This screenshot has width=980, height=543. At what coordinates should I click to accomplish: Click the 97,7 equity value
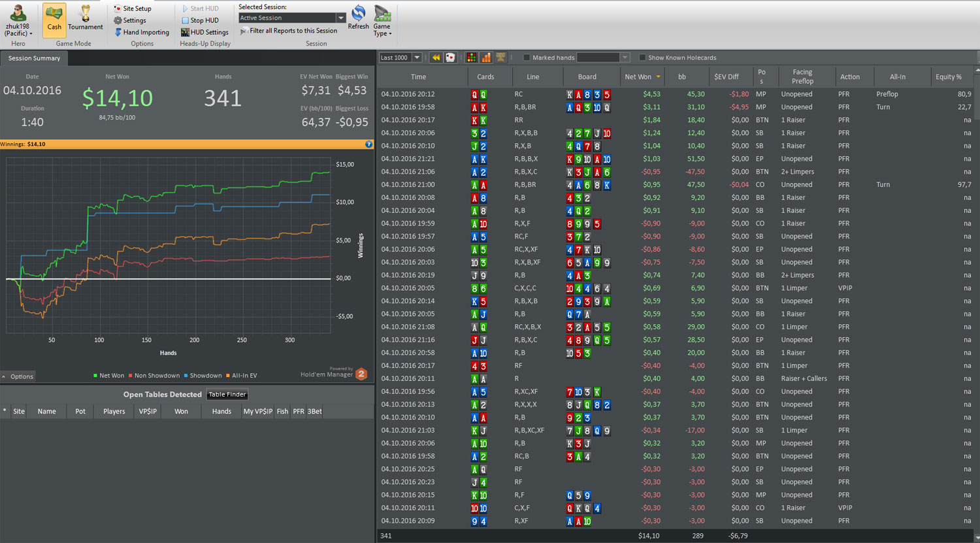[x=964, y=185]
